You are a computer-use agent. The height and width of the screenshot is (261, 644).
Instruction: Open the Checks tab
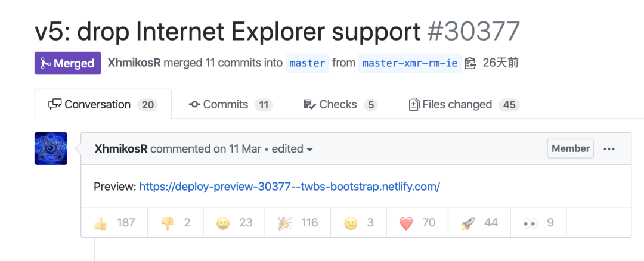(340, 105)
